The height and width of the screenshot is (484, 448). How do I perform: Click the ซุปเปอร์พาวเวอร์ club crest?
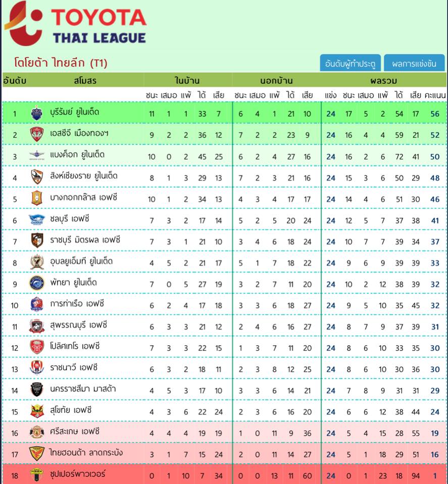pos(37,475)
